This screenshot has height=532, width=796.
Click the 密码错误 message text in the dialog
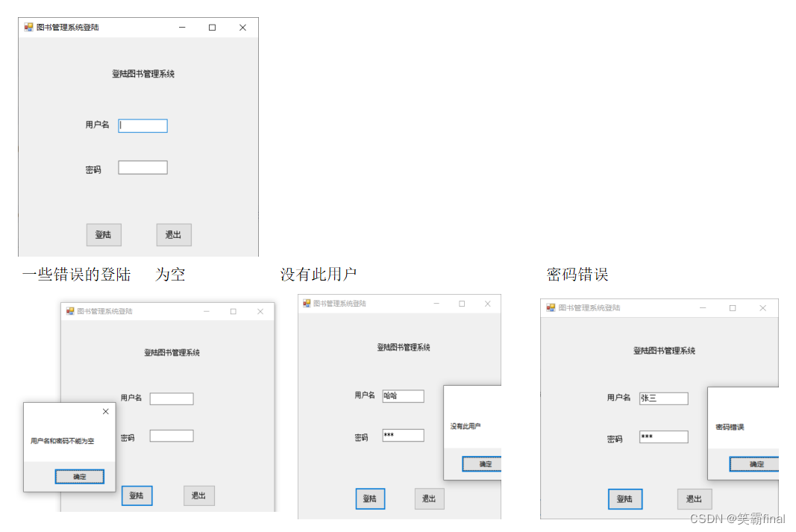point(730,428)
